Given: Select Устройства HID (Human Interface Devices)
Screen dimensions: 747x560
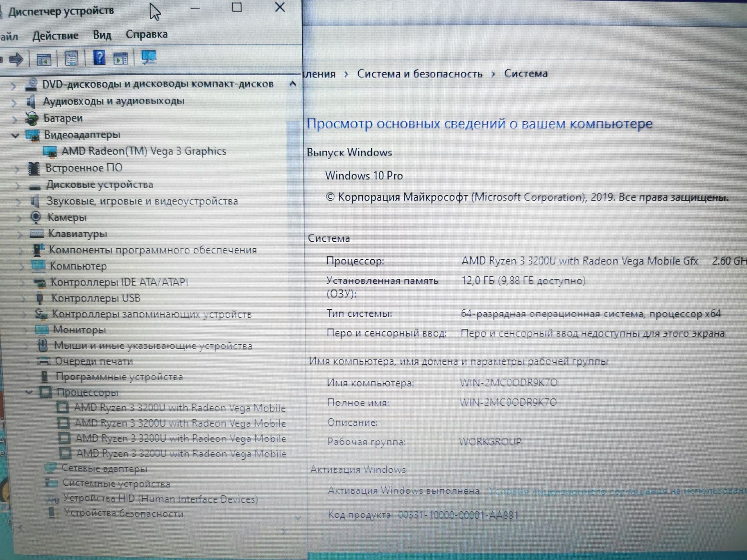Looking at the screenshot, I should [161, 499].
